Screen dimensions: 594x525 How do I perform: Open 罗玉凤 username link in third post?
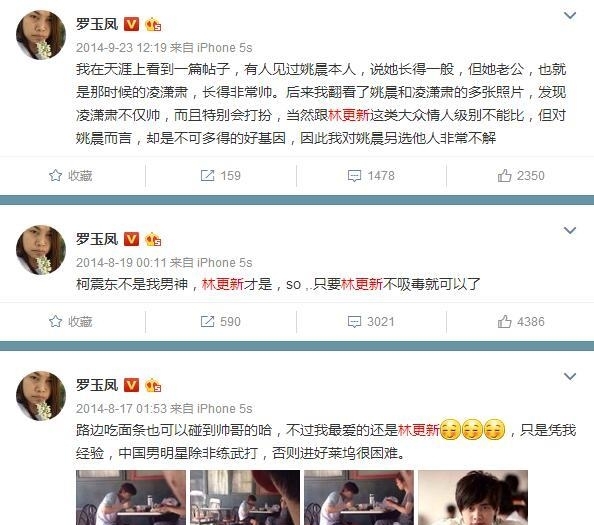97,385
